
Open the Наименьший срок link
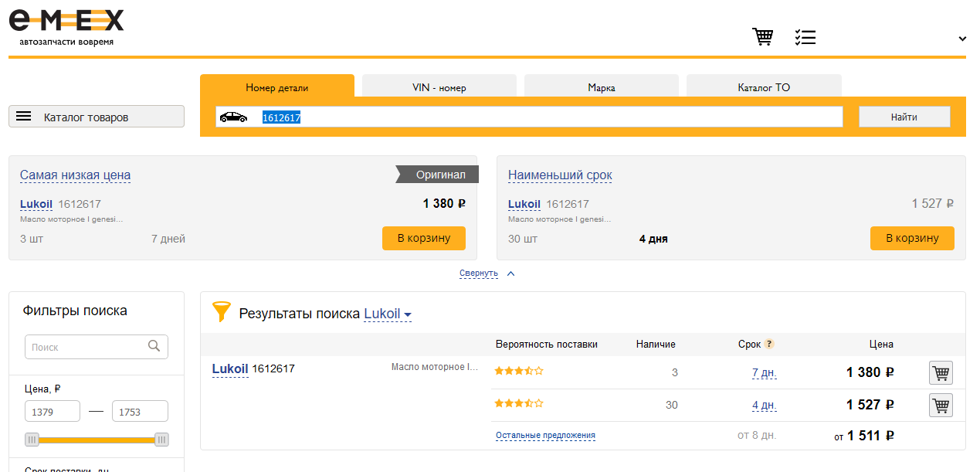coord(560,175)
